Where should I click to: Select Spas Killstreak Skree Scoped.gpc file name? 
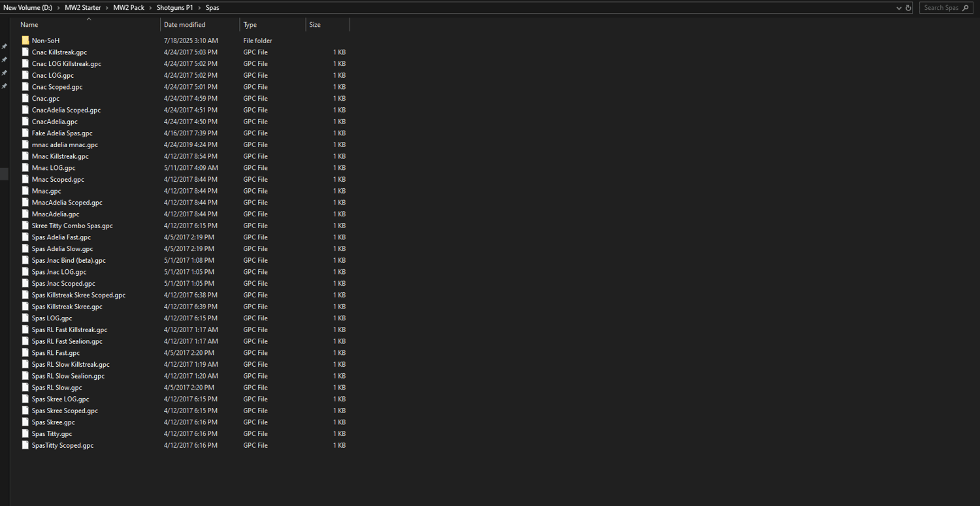click(x=78, y=295)
